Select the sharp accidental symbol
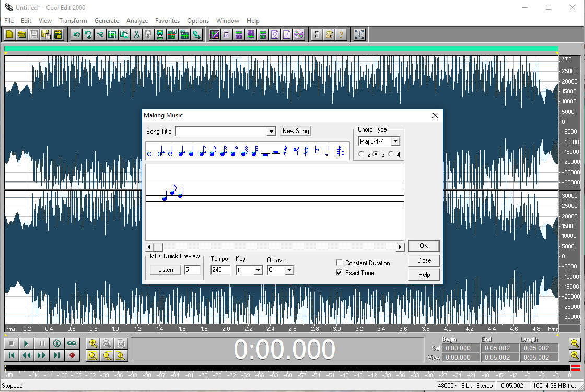 click(x=306, y=151)
